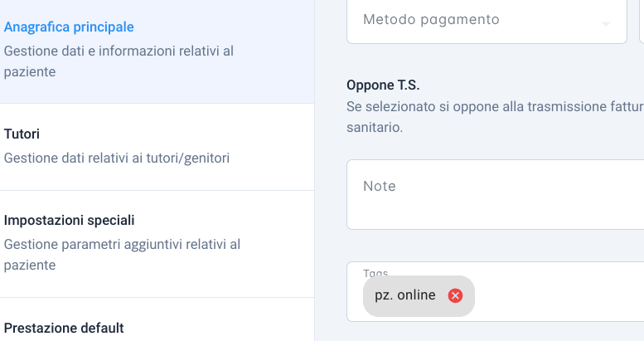Focus the Note text area

(496, 195)
